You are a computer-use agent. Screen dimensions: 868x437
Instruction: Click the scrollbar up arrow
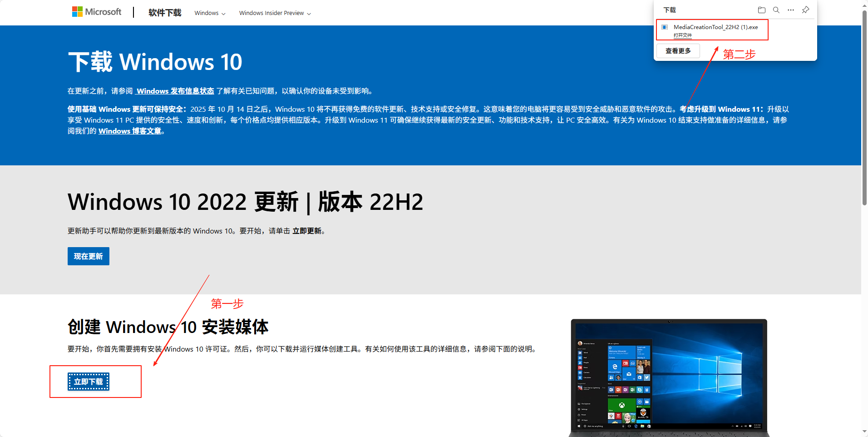(x=863, y=5)
